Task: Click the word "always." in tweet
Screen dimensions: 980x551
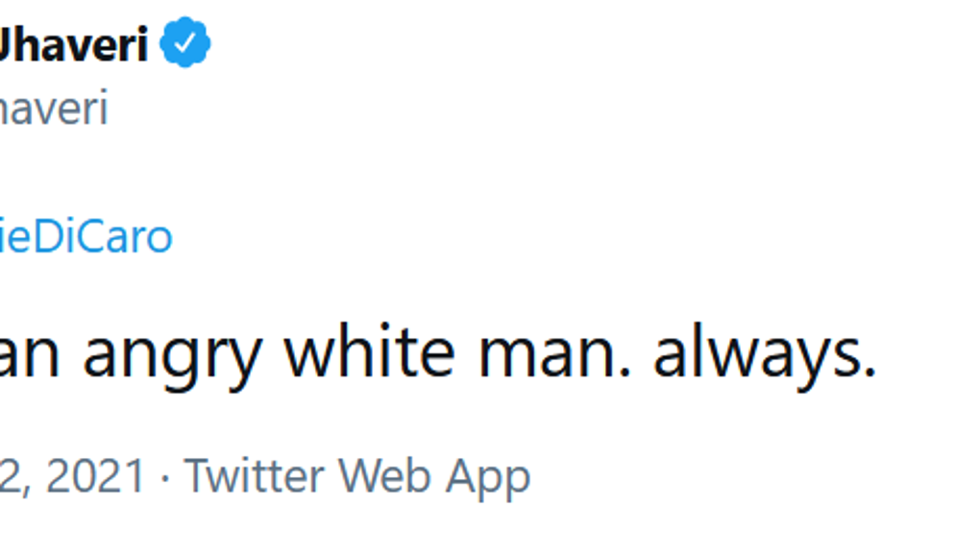Action: click(764, 353)
